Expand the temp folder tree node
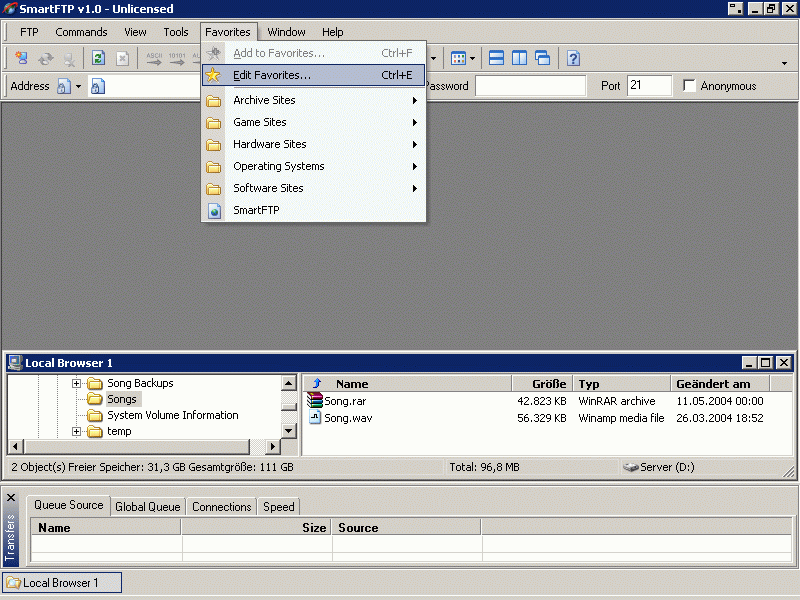Screen dimensions: 800x600 (77, 432)
